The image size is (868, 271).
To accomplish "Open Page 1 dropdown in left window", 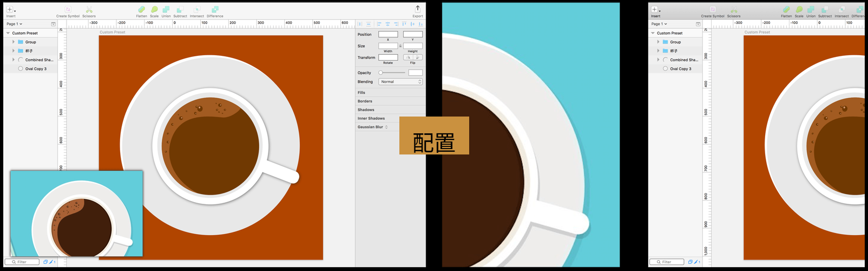I will click(x=14, y=24).
